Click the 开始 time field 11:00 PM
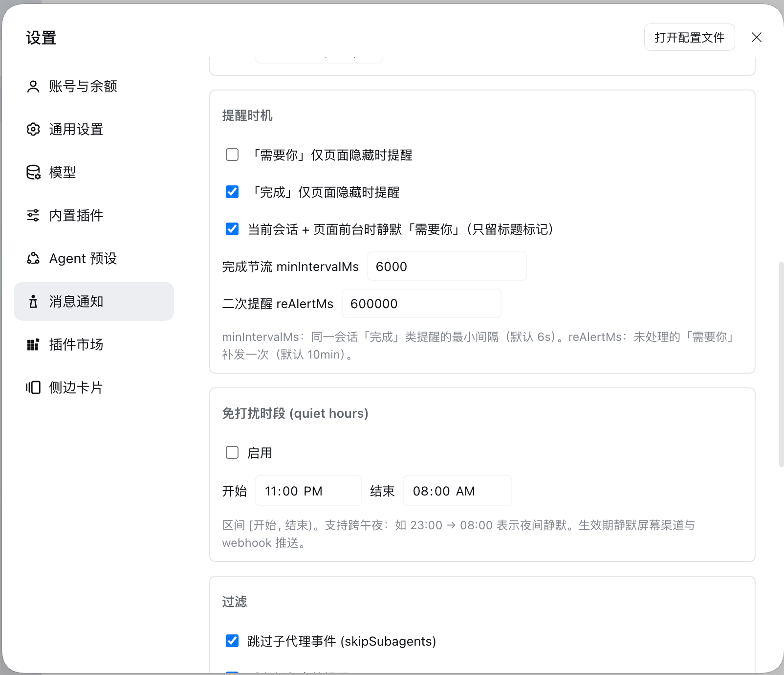This screenshot has width=784, height=675. point(308,491)
